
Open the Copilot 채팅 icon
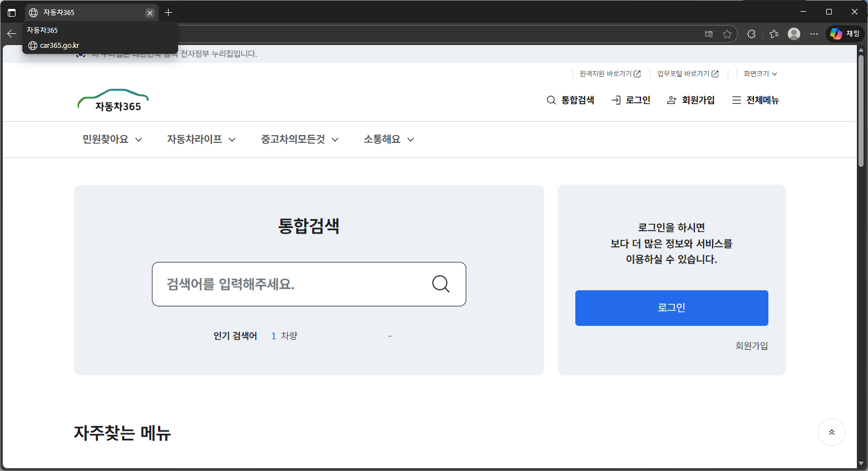(837, 33)
